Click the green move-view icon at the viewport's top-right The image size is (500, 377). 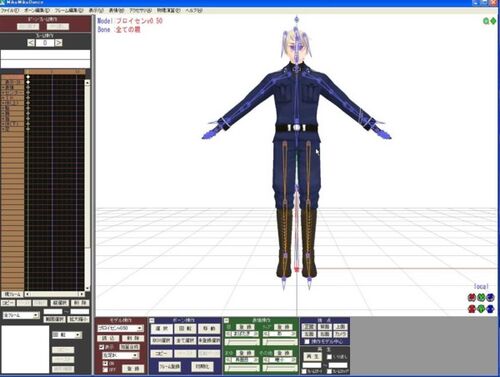[x=493, y=21]
